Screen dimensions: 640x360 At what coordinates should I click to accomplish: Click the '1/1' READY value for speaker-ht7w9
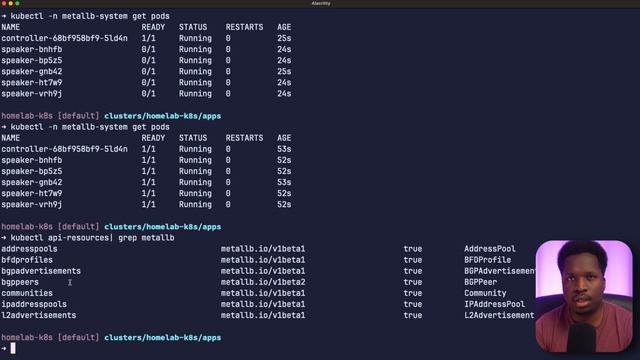coord(149,193)
